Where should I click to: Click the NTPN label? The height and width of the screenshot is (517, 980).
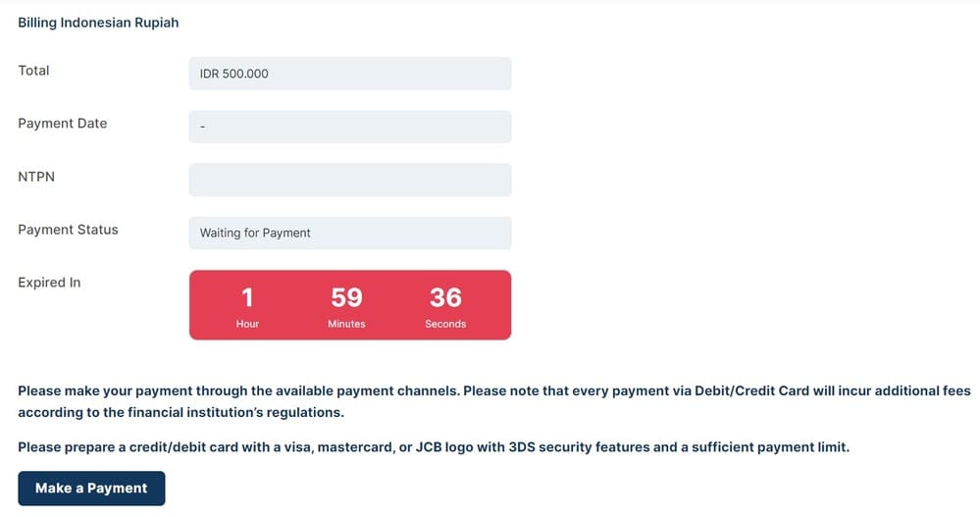tap(36, 177)
